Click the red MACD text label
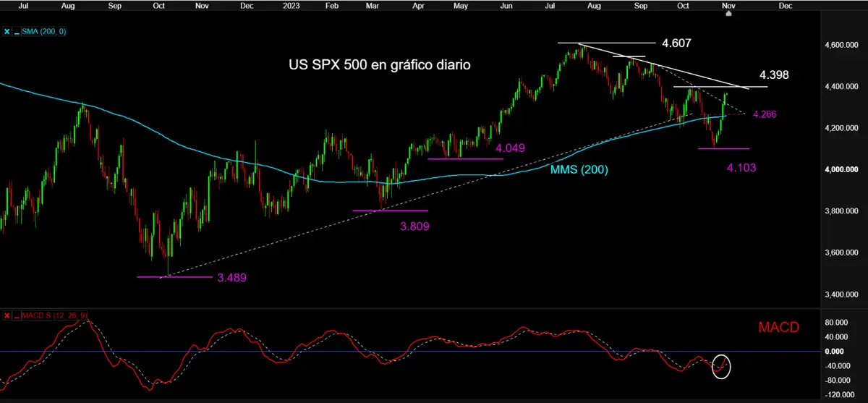Viewport: 868px width, 403px height. [x=778, y=328]
